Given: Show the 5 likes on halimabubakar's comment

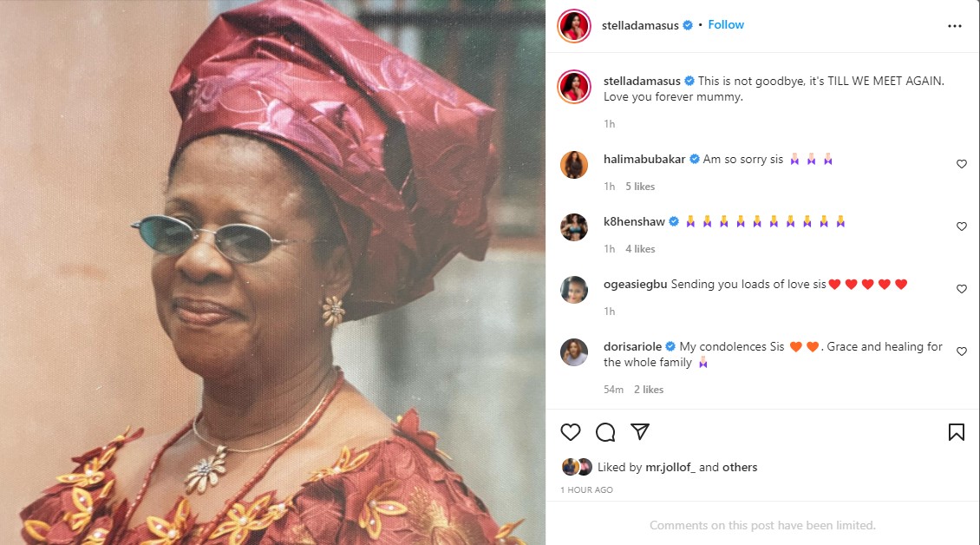Looking at the screenshot, I should 640,187.
